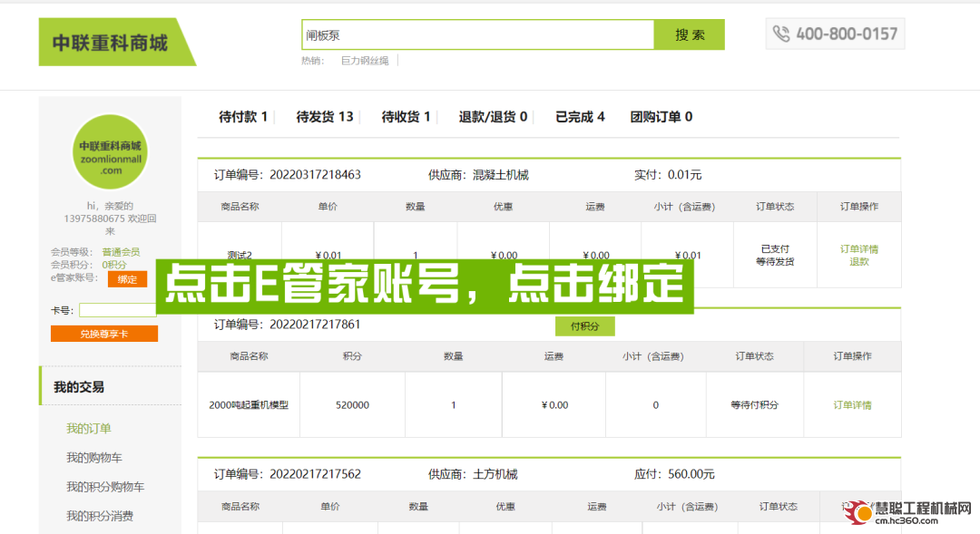The height and width of the screenshot is (534, 980).
Task: Open the 普通会员 membership level link
Action: (121, 252)
